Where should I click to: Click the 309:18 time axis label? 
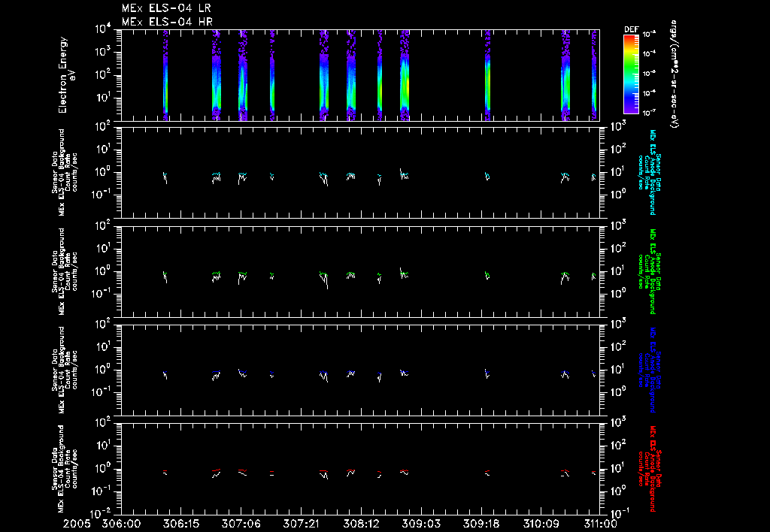pos(480,524)
